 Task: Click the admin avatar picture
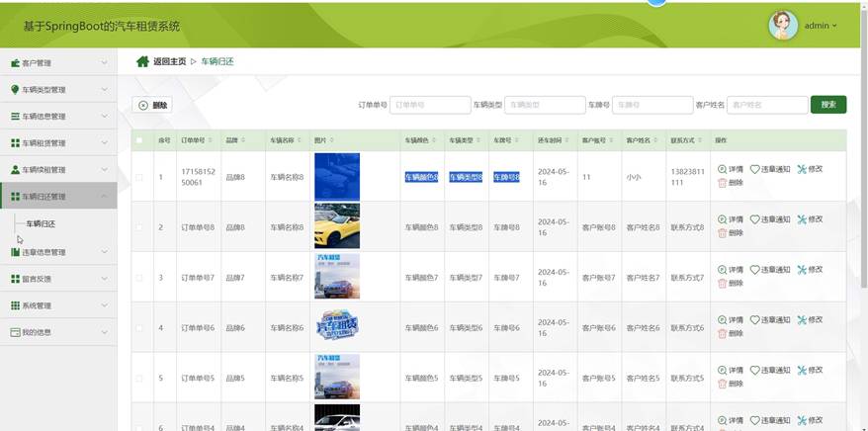[783, 26]
